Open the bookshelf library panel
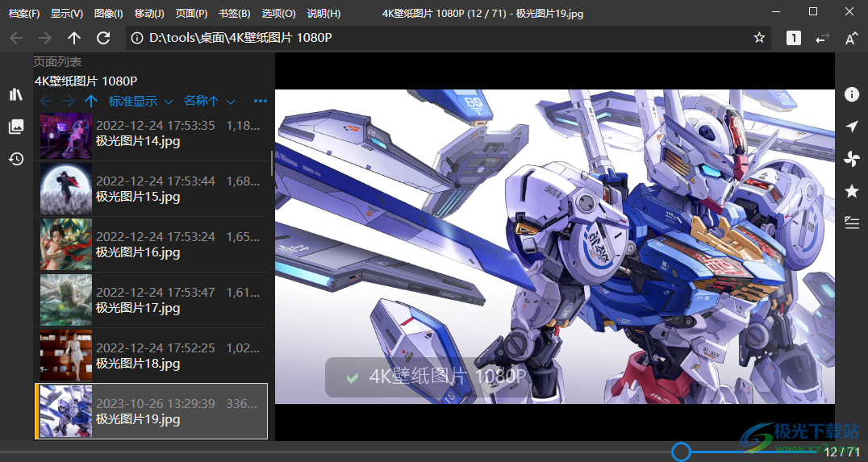This screenshot has height=462, width=868. 16,94
